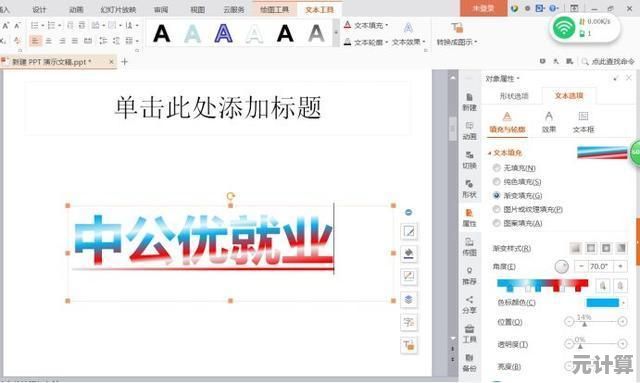Decrease the angle with minus stepper
Image resolution: width=640 pixels, height=383 pixels.
(581, 267)
